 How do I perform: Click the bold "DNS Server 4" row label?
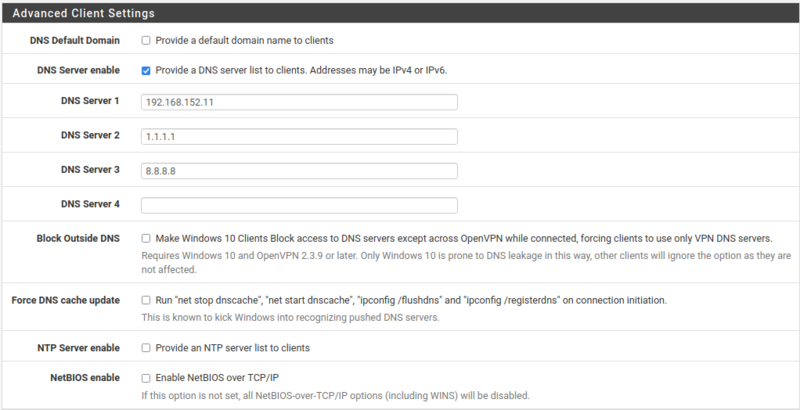(89, 205)
